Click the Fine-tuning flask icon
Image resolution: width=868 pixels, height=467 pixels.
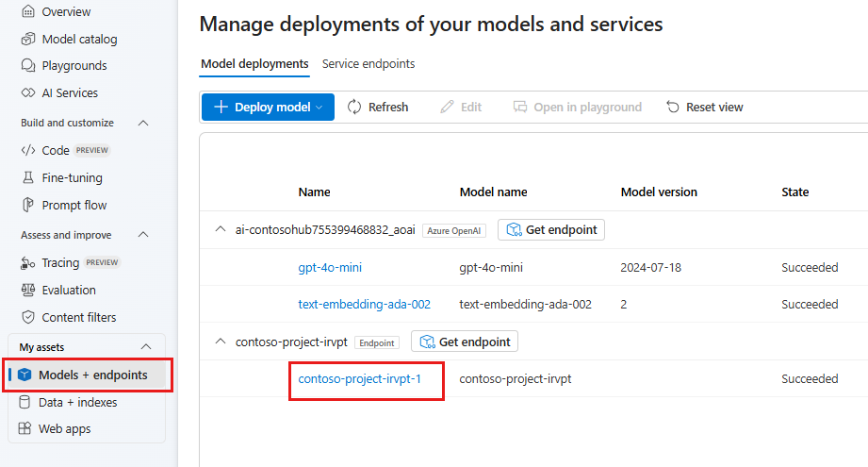[x=27, y=177]
